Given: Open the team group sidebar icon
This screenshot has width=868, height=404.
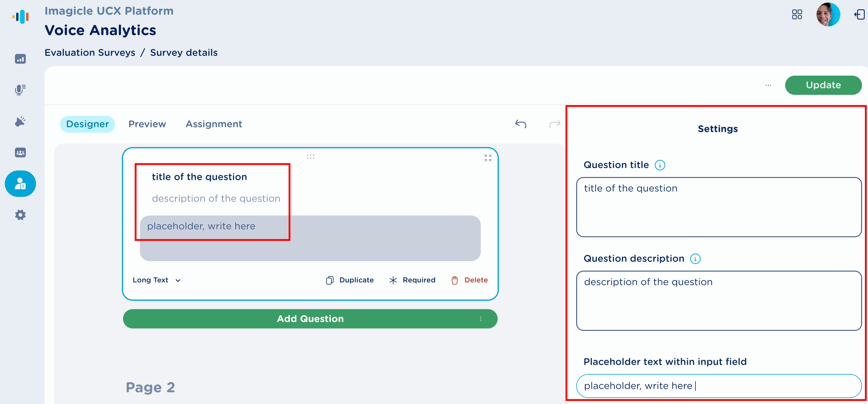Looking at the screenshot, I should [20, 153].
